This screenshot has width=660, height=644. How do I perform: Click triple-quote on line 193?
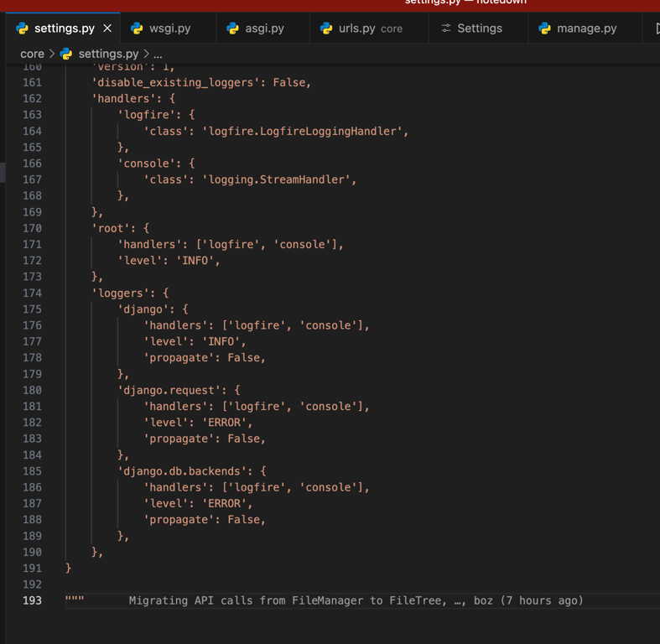[75, 598]
